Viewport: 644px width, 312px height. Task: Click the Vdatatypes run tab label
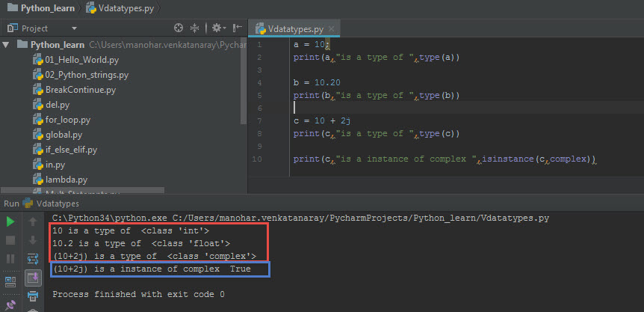click(x=58, y=204)
